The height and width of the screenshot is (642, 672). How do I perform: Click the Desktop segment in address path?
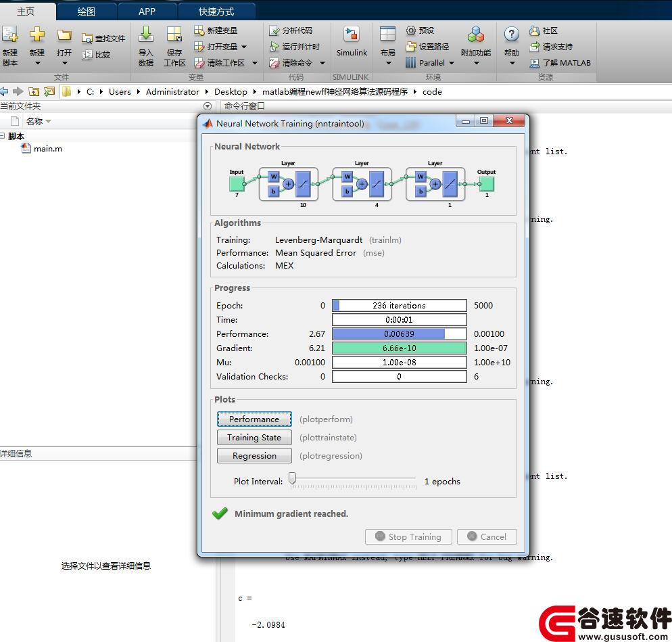[x=231, y=92]
